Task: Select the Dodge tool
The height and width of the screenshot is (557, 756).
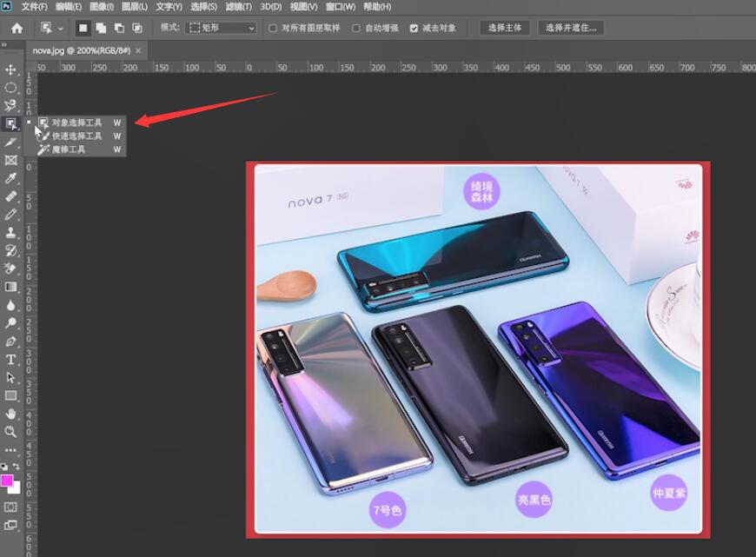Action: [10, 323]
